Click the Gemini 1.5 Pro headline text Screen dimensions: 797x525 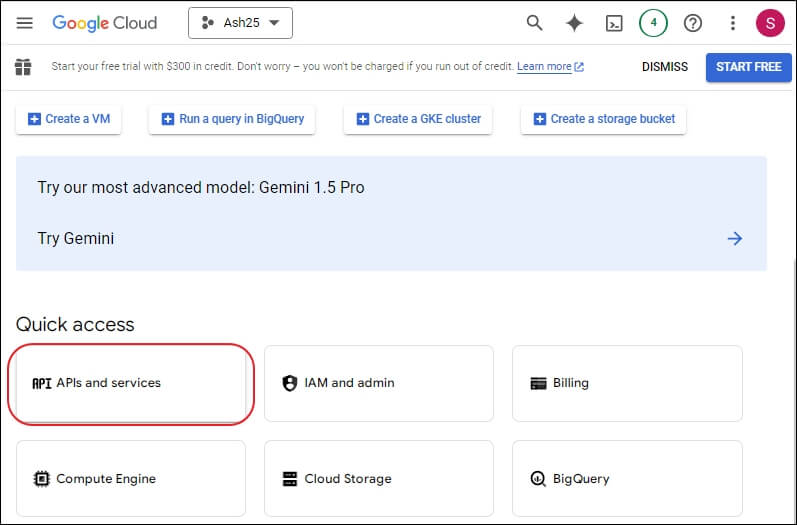tap(201, 188)
